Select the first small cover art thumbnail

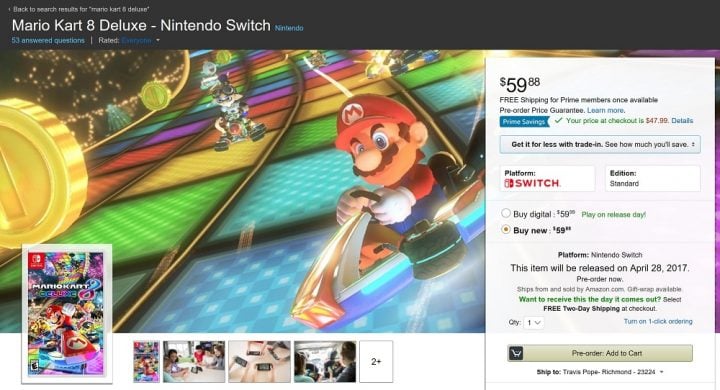pyautogui.click(x=146, y=362)
